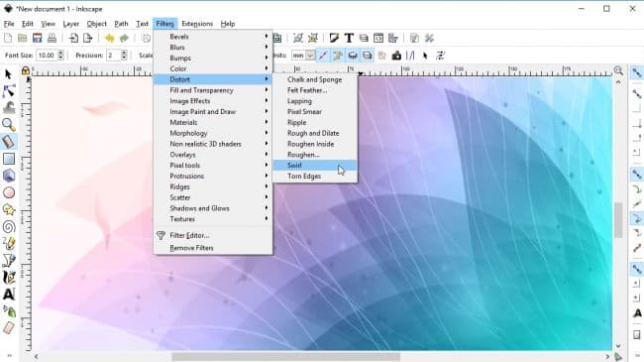Click the Undo arrow icon
Viewport: 644px width, 362px height.
coord(109,39)
